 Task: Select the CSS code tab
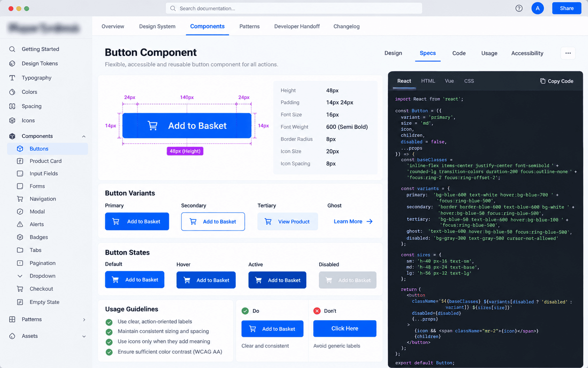pyautogui.click(x=469, y=81)
